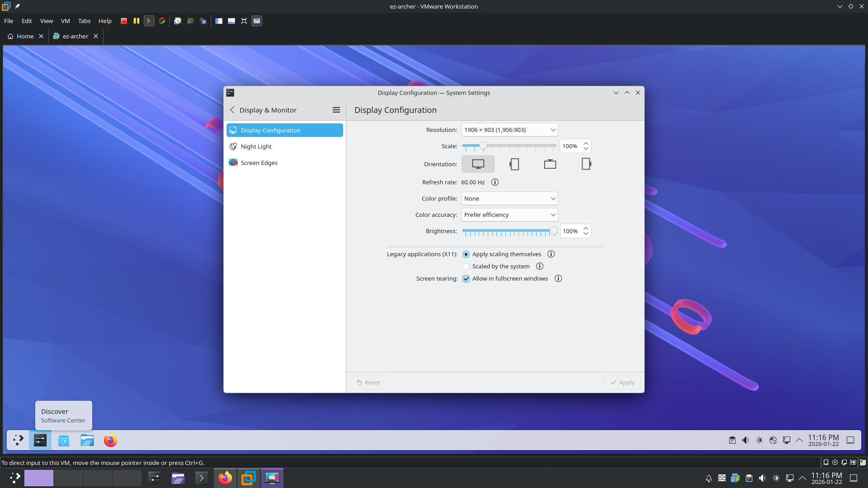Launch Firefox from guest taskbar
This screenshot has width=868, height=488.
click(110, 440)
